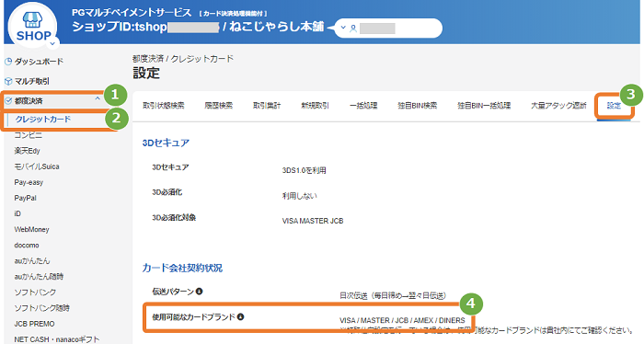
Task: Open the user account dropdown in header
Action: coord(343,28)
